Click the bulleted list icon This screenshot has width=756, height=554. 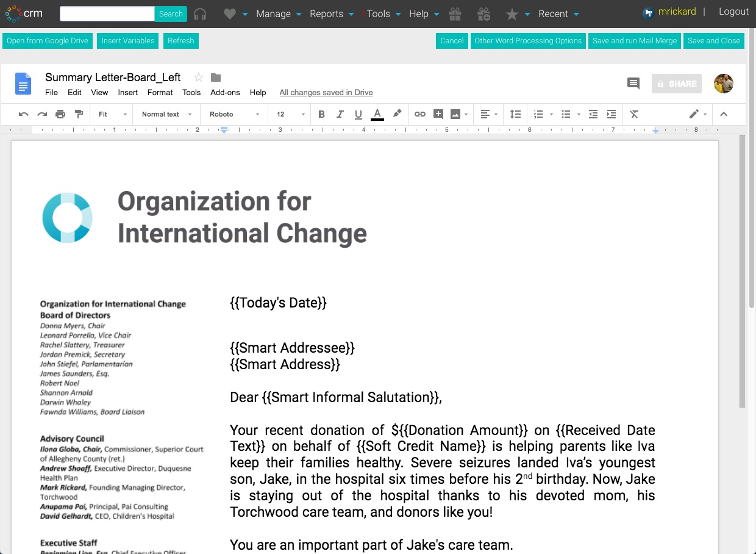pyautogui.click(x=566, y=114)
